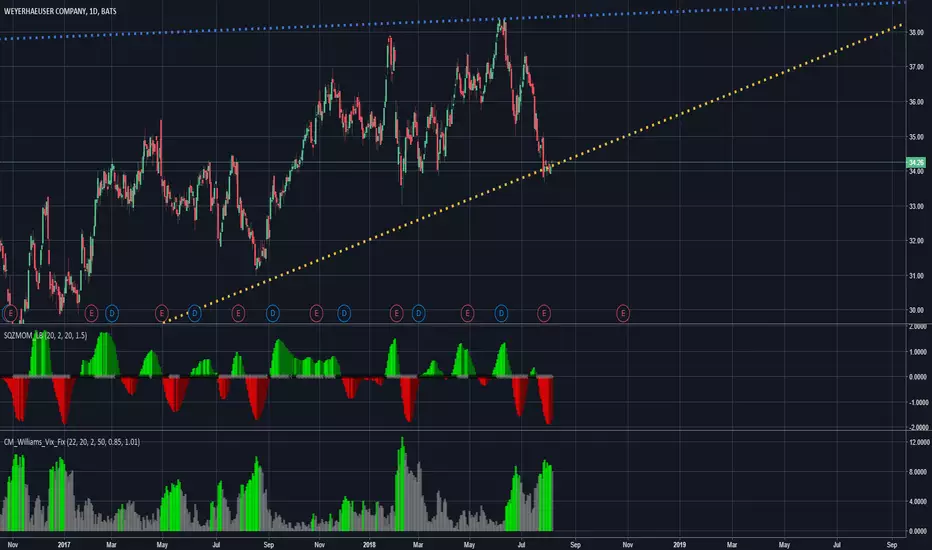Viewport: 932px width, 550px height.
Task: Select the SQZMOM_LB (20, 2, 20, 1.5) indicator title
Action: tap(45, 335)
